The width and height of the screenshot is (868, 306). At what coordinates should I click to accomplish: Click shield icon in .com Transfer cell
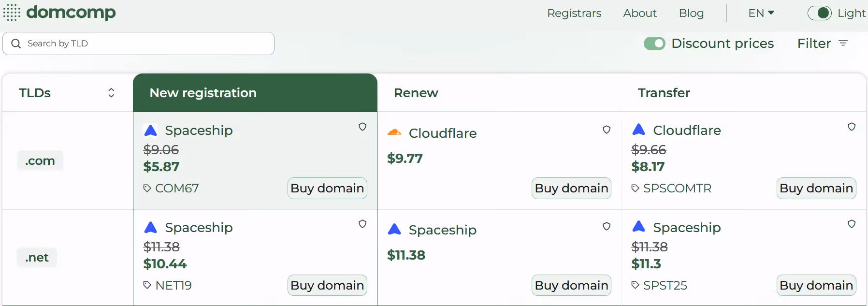852,127
